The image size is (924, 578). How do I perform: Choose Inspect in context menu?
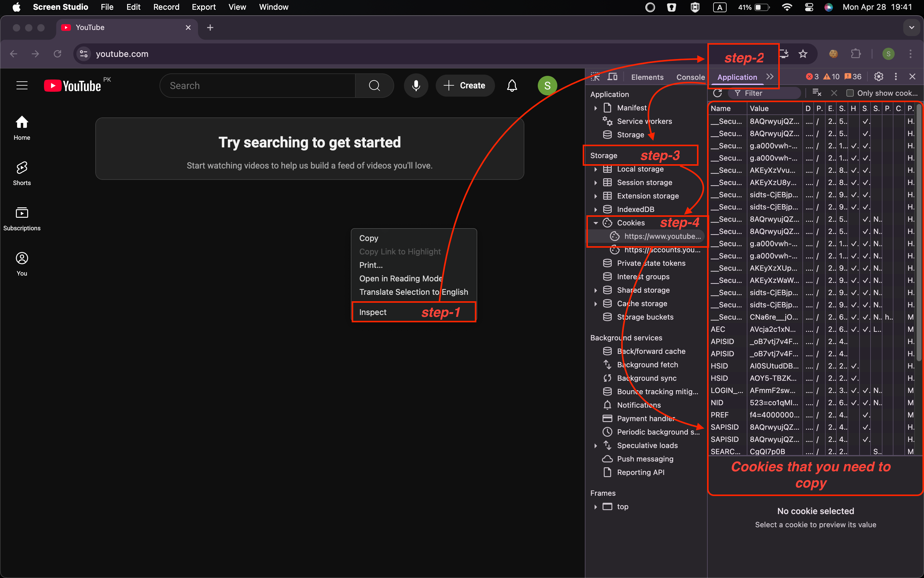pyautogui.click(x=414, y=312)
